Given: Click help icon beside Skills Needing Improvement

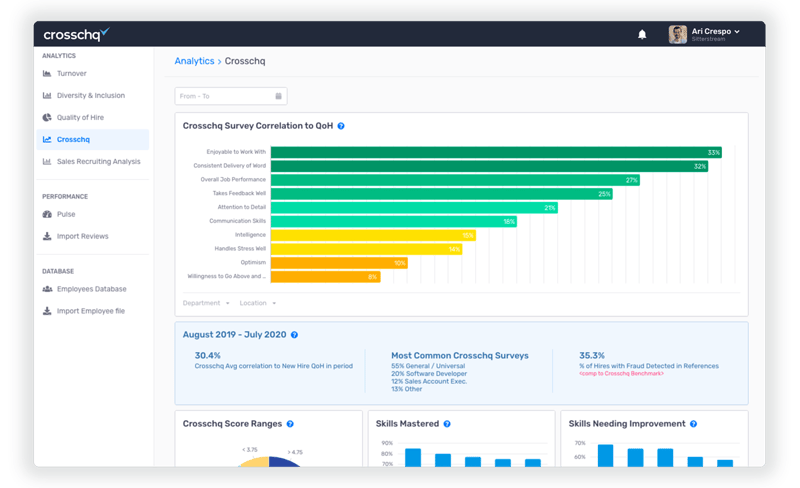Looking at the screenshot, I should (x=693, y=424).
